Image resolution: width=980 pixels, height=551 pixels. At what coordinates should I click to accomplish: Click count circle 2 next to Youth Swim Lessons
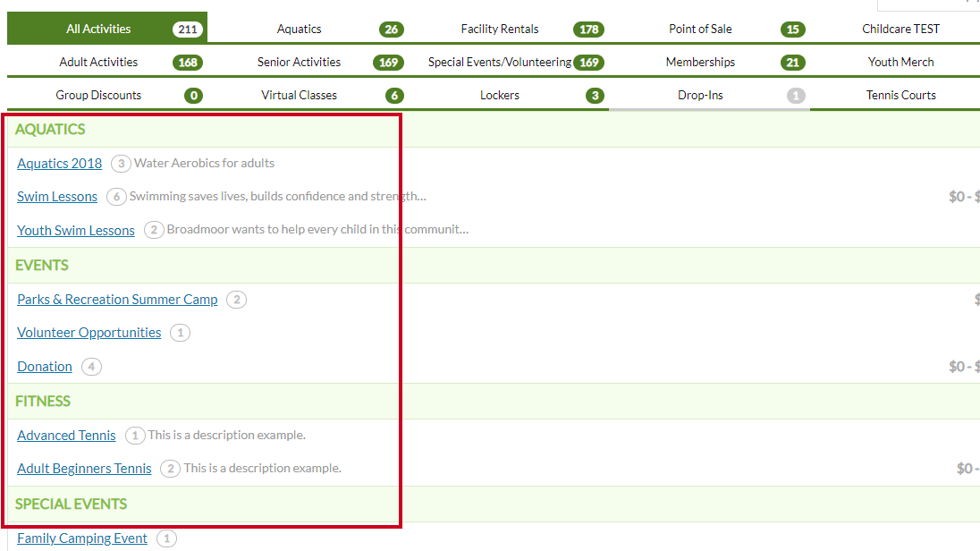154,230
